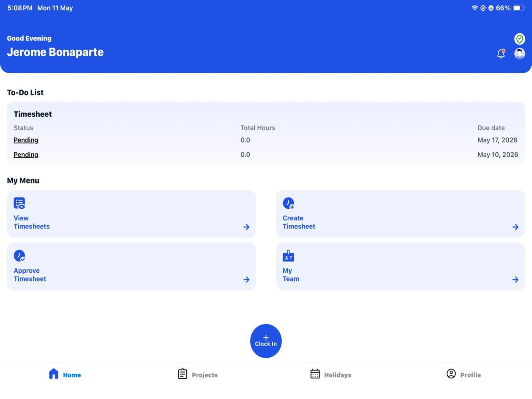Image resolution: width=532 pixels, height=399 pixels.
Task: Click the battery icon in status bar
Action: (519, 8)
